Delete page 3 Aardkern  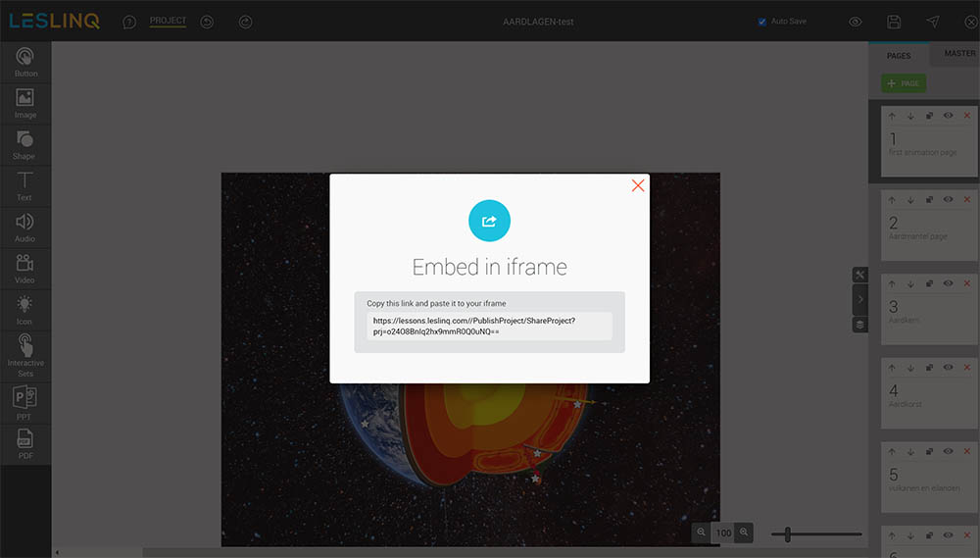pos(967,283)
